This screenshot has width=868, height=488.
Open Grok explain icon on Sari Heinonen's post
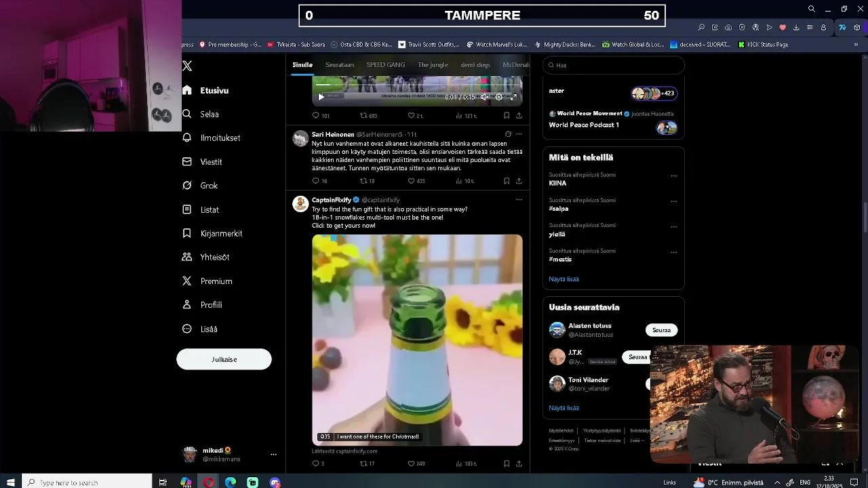pos(508,134)
